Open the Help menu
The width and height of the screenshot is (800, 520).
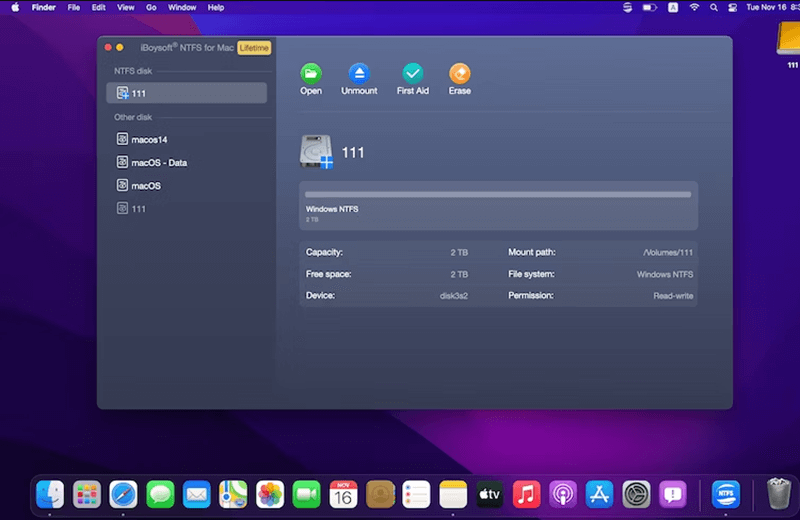[x=216, y=7]
